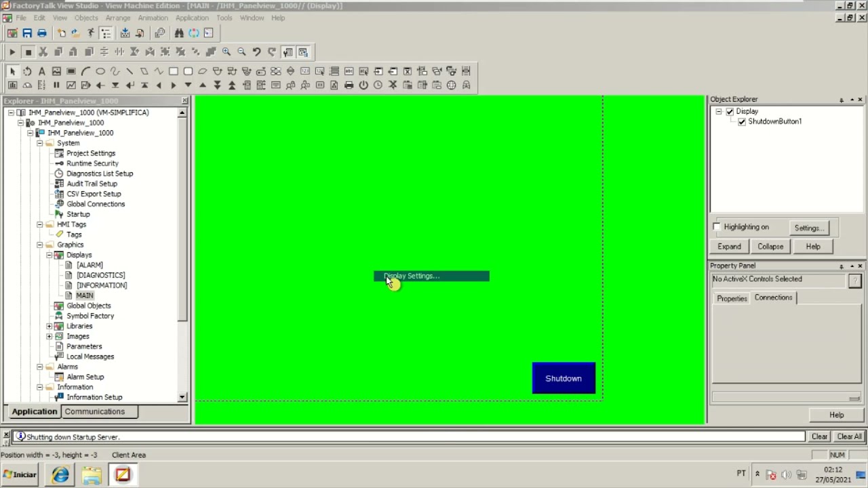Click Explorer scrollbar down arrow
Viewport: 868px width, 488px height.
182,397
